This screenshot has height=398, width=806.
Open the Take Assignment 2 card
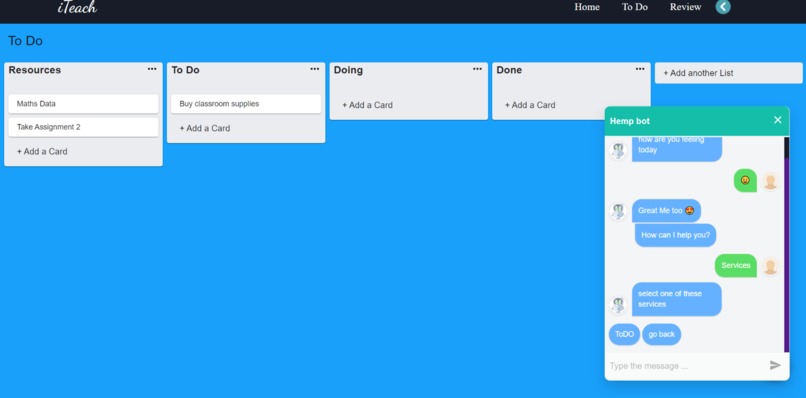pyautogui.click(x=83, y=127)
